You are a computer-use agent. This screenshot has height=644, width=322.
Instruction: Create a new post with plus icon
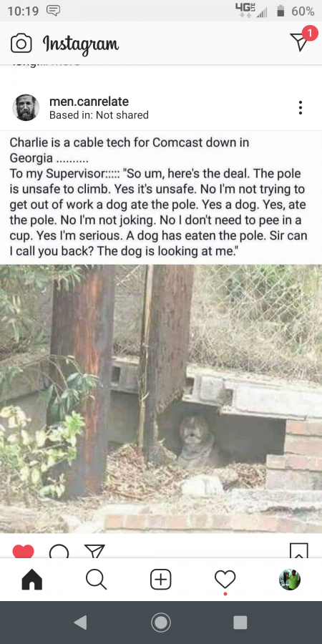click(x=160, y=580)
